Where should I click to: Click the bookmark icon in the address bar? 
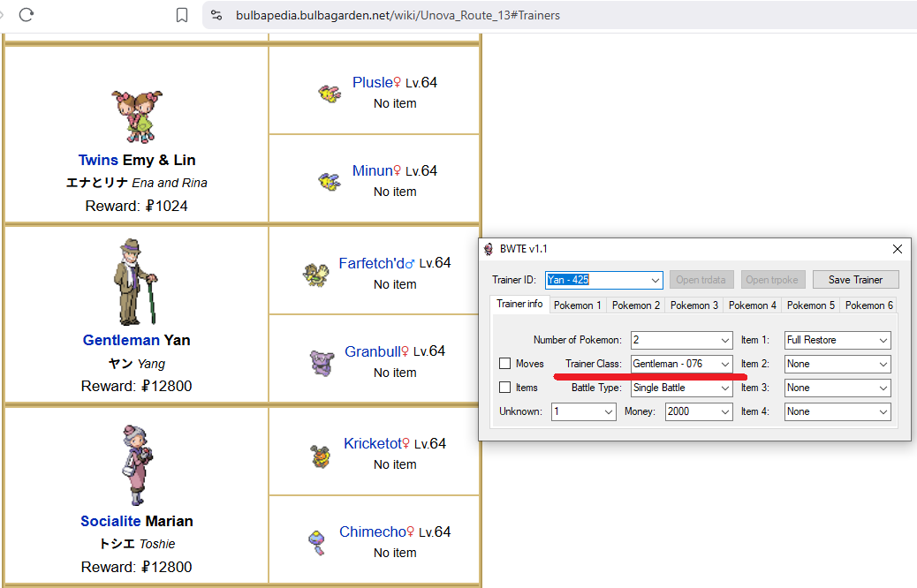182,15
